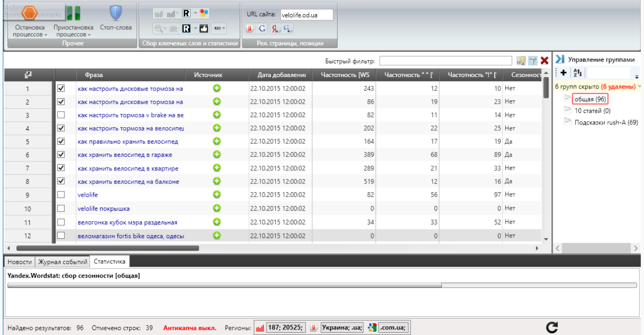
Task: Select the Подсказки rush-A (69) group
Action: 606,123
